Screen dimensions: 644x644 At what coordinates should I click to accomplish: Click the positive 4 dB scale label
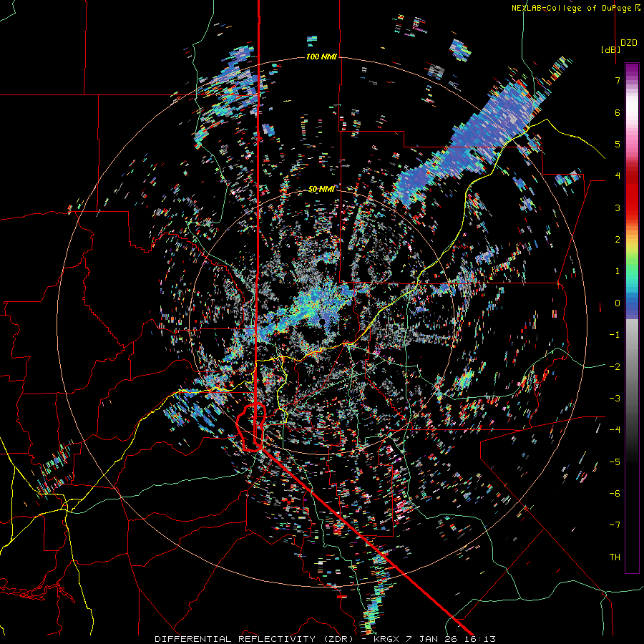coord(618,176)
